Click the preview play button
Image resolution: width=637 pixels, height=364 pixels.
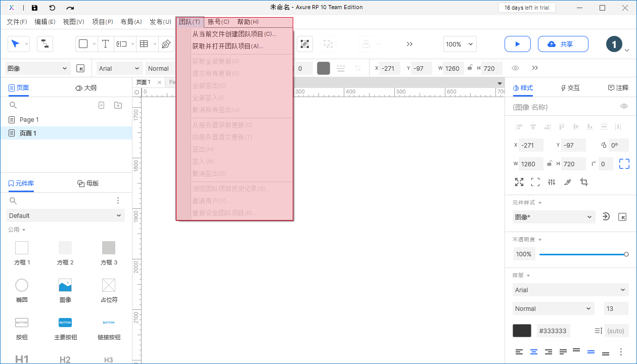518,44
